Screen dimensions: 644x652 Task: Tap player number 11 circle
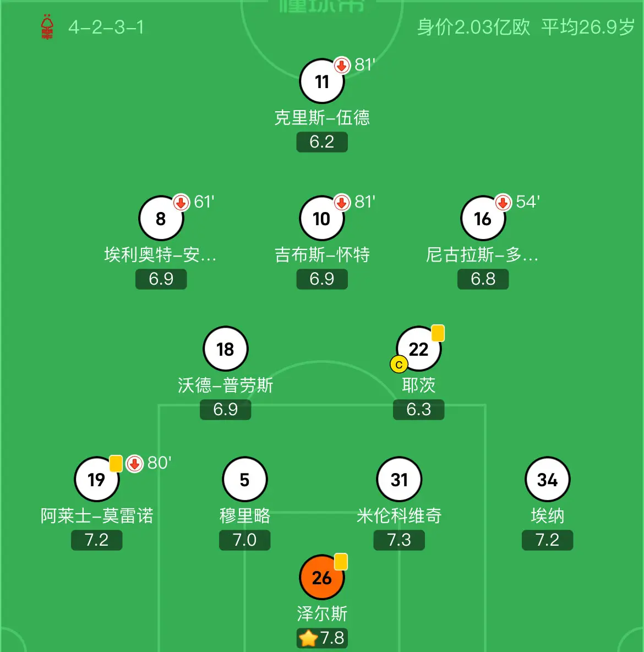[322, 81]
